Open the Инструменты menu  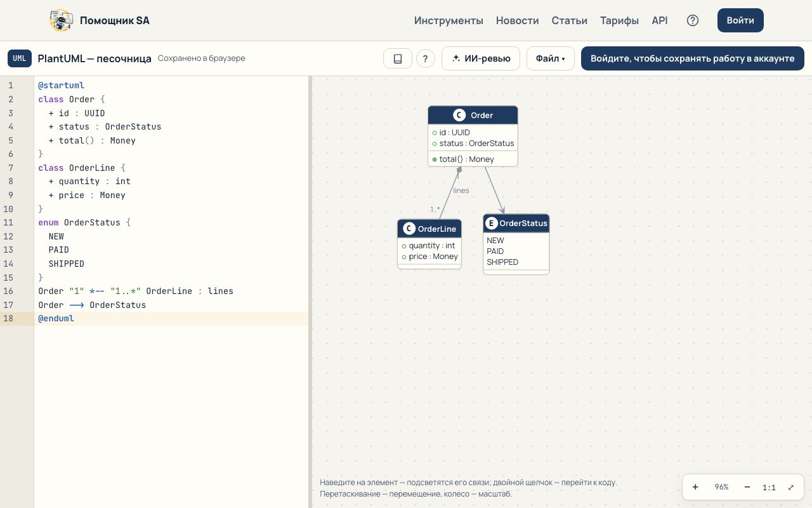tap(449, 20)
